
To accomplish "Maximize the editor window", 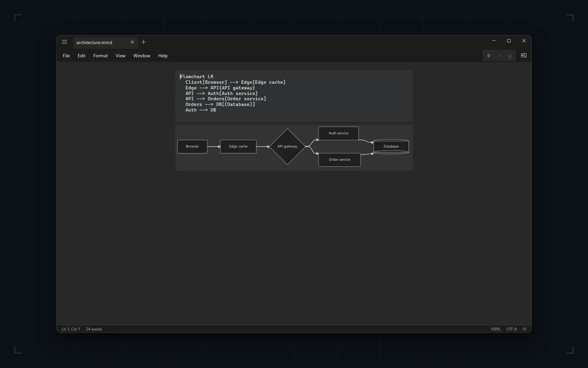I will [x=509, y=41].
